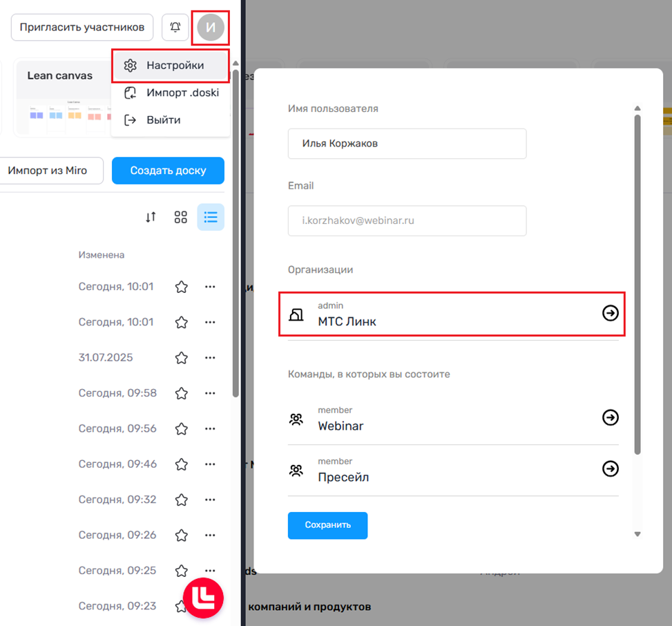The height and width of the screenshot is (626, 672).
Task: Star the board changed Сегодня, 09:58
Action: click(181, 393)
